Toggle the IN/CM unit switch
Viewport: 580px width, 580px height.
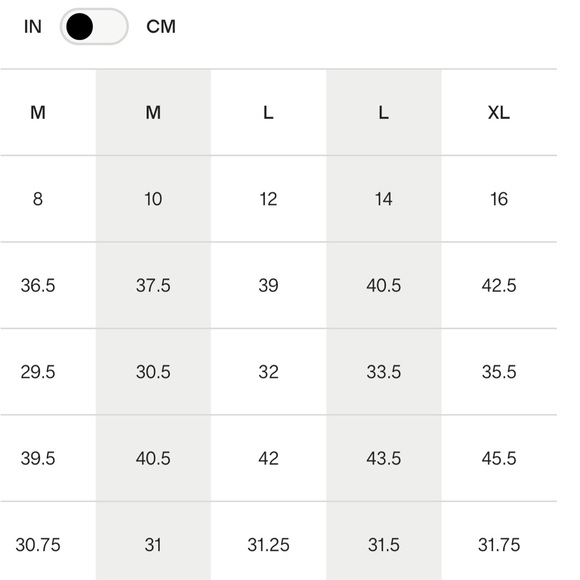pos(94,27)
